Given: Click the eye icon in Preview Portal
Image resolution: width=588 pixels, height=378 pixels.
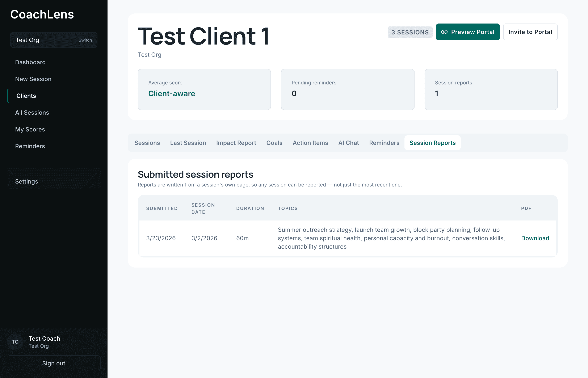Looking at the screenshot, I should point(444,32).
